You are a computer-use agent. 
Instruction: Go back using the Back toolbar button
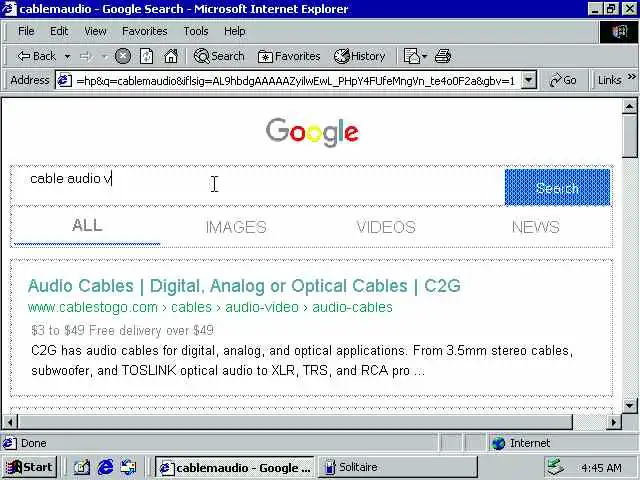36,56
